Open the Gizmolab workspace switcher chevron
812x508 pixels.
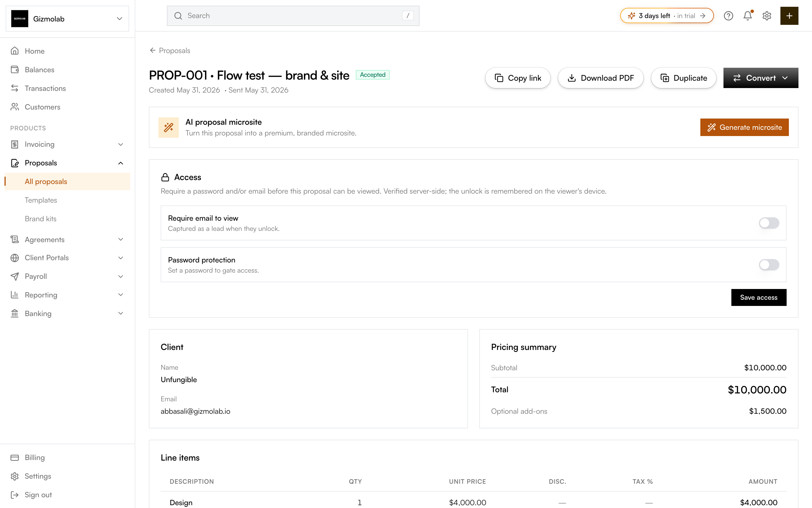pos(120,19)
